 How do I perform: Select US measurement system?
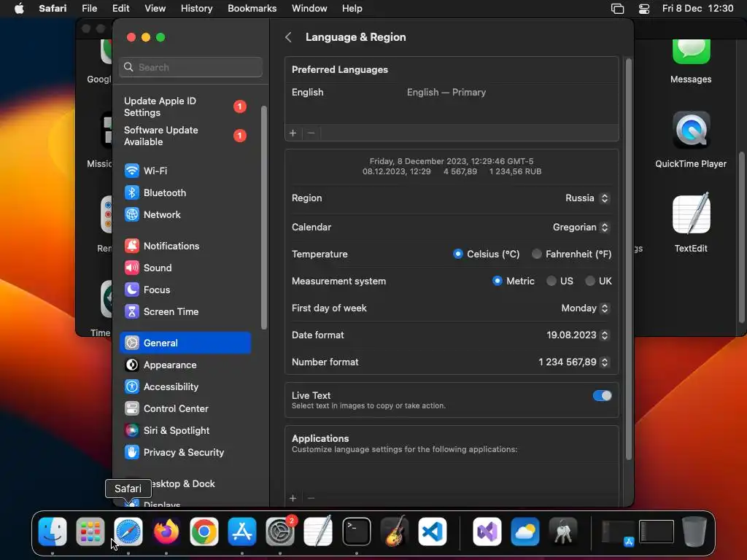coord(551,281)
